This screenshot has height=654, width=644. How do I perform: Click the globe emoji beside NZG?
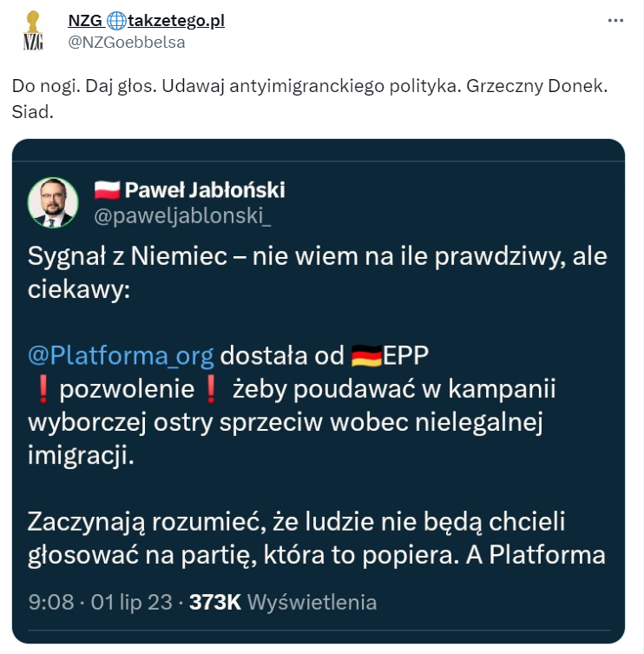point(116,21)
